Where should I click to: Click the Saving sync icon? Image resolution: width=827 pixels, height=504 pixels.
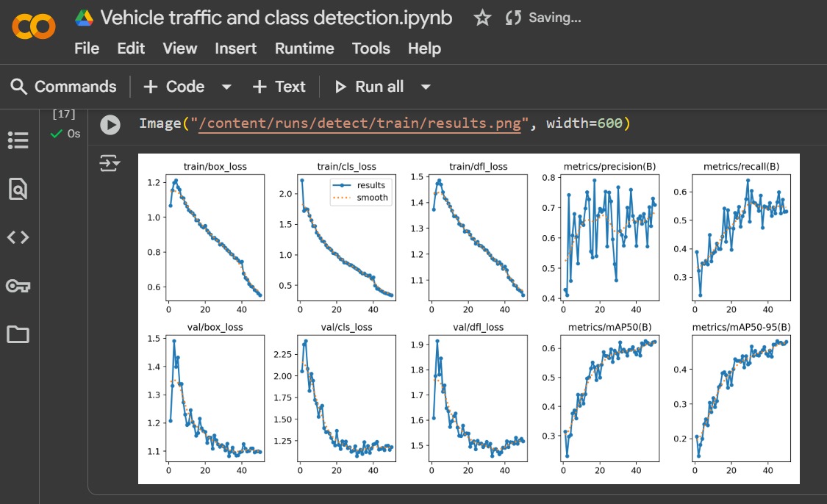click(513, 18)
